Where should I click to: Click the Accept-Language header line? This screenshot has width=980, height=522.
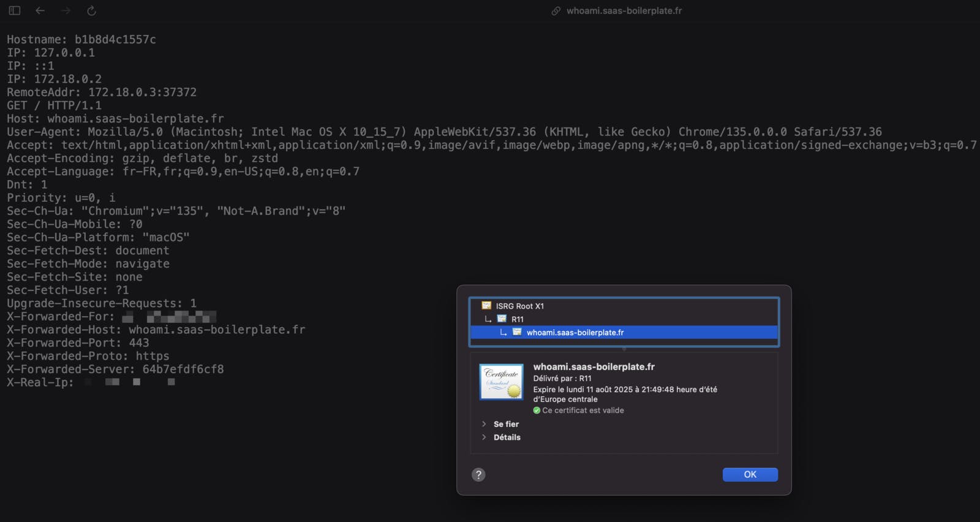coord(183,172)
